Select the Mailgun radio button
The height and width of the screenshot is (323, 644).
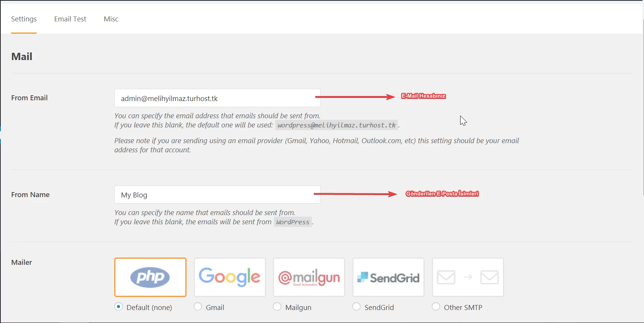(277, 307)
